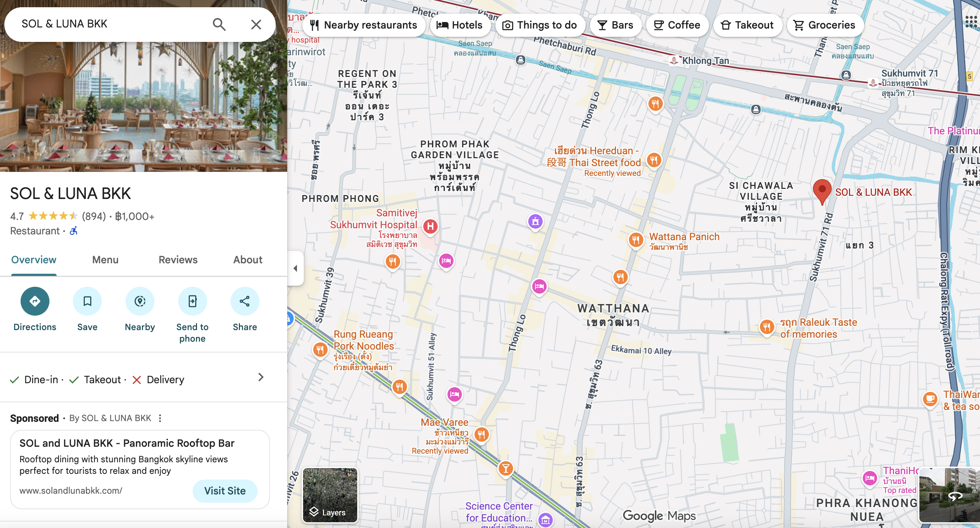Toggle the Hotels filter chip
Screen dimensions: 980x528
tap(459, 25)
